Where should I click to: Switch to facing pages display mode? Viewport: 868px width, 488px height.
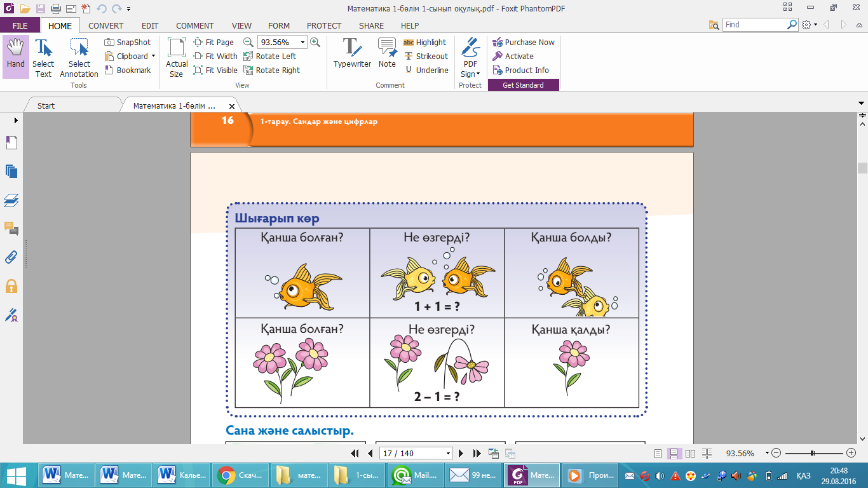click(690, 454)
